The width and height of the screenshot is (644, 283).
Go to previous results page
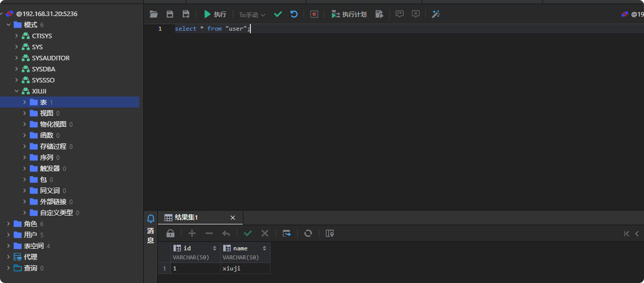coord(637,233)
